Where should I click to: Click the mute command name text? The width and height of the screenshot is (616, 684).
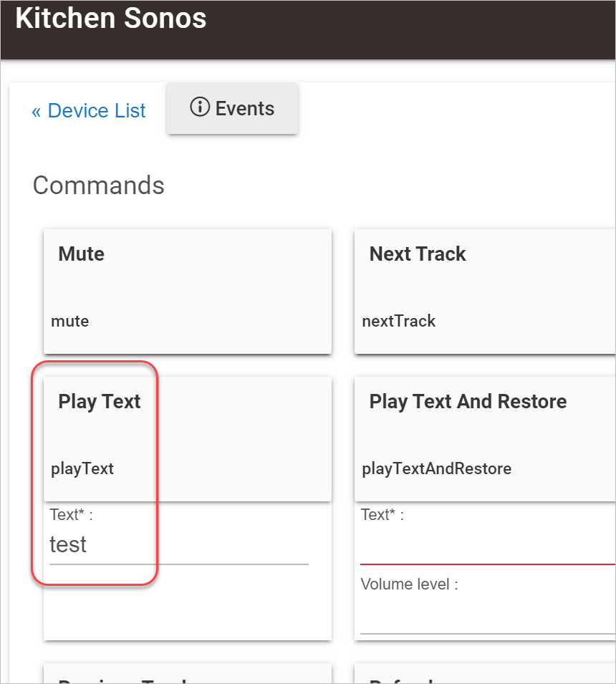(x=69, y=322)
